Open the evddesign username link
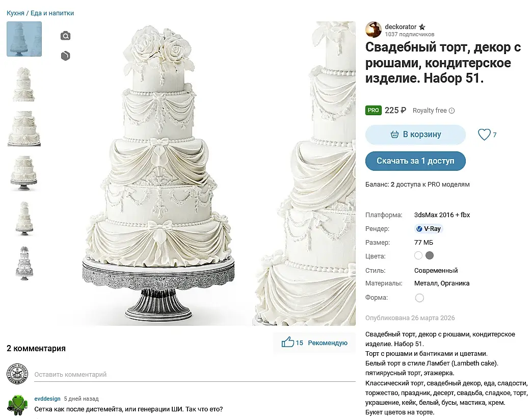The width and height of the screenshot is (532, 419). click(x=47, y=399)
